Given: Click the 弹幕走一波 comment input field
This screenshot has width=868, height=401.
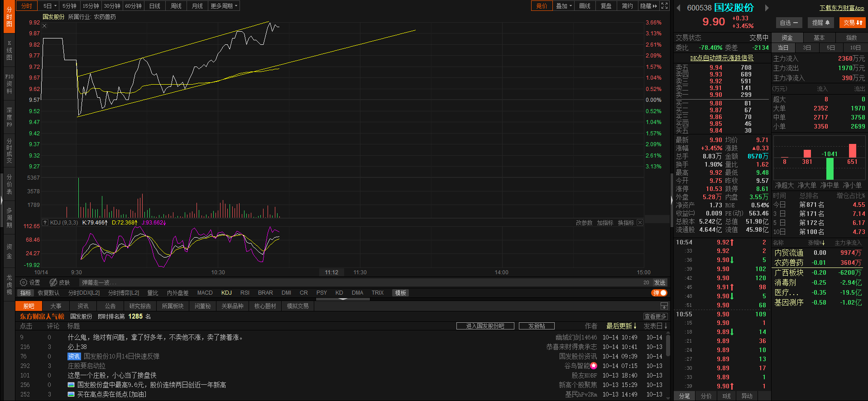Looking at the screenshot, I should tap(360, 282).
